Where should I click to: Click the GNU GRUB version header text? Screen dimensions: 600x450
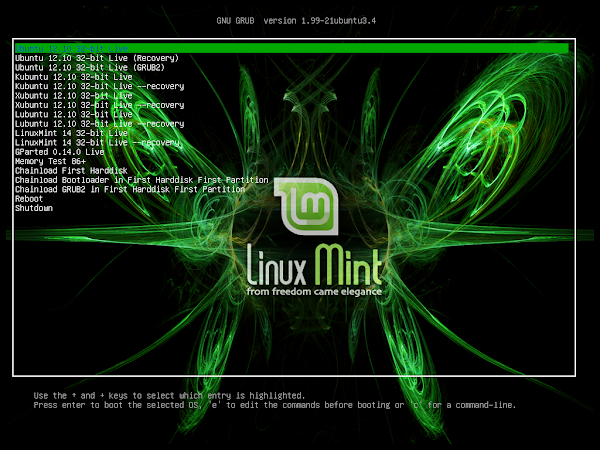tap(296, 21)
